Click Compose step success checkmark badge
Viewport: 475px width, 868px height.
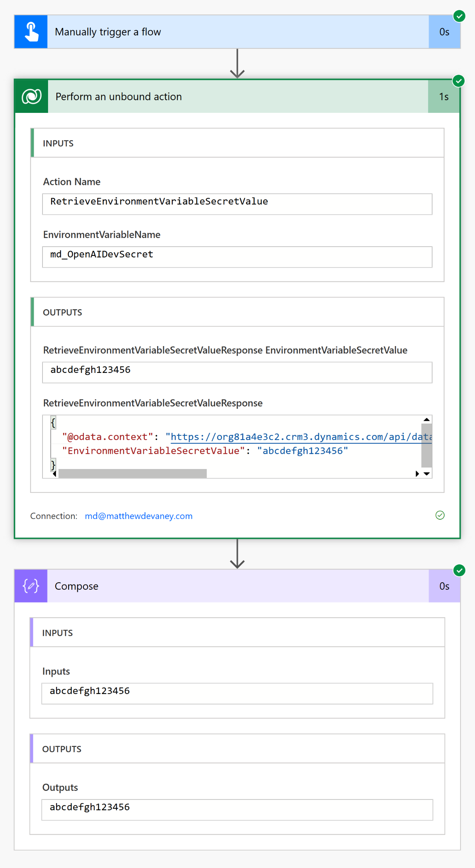point(459,570)
